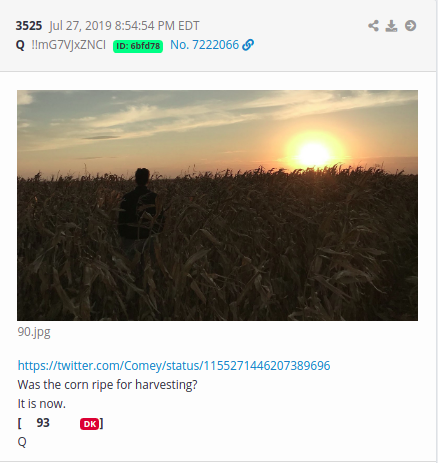Open post via the circled right-arrow icon
This screenshot has height=463, width=438.
[410, 26]
